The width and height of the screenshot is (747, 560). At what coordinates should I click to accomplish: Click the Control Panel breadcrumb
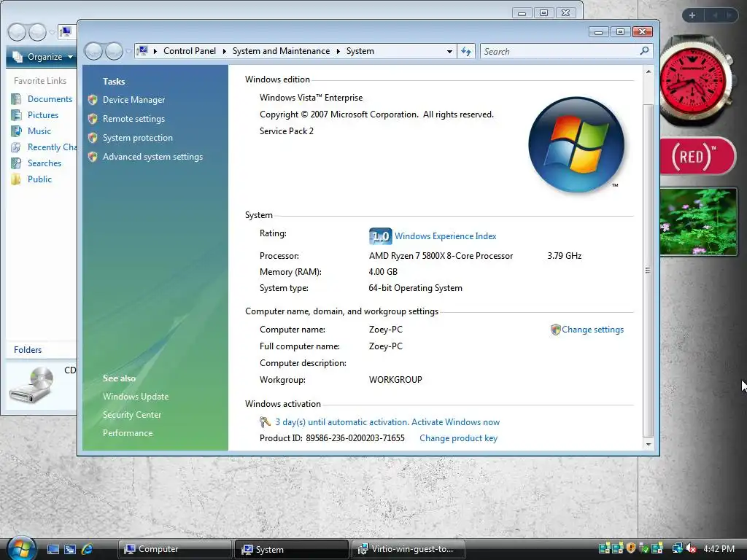190,51
